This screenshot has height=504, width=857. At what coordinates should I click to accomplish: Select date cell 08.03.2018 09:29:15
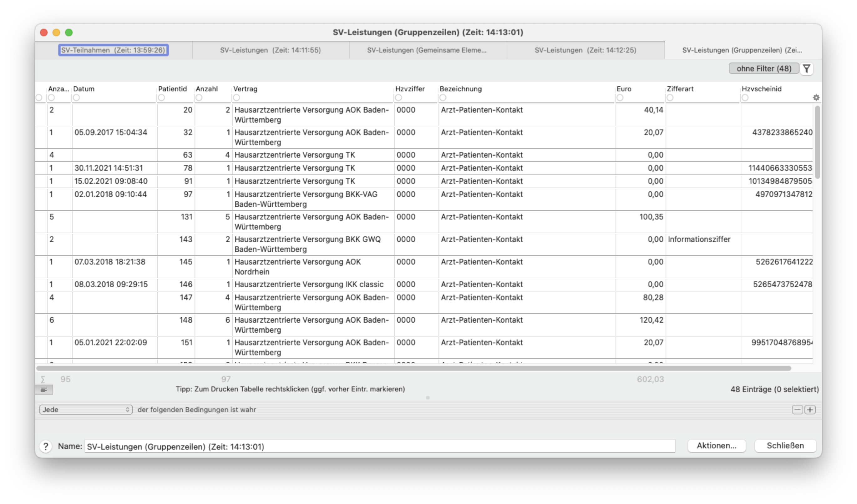pyautogui.click(x=111, y=285)
